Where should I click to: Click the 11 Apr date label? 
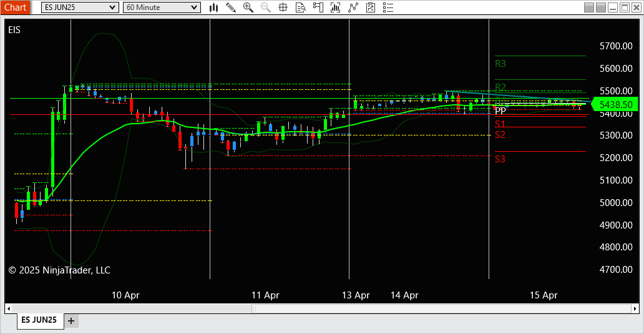[x=265, y=295]
